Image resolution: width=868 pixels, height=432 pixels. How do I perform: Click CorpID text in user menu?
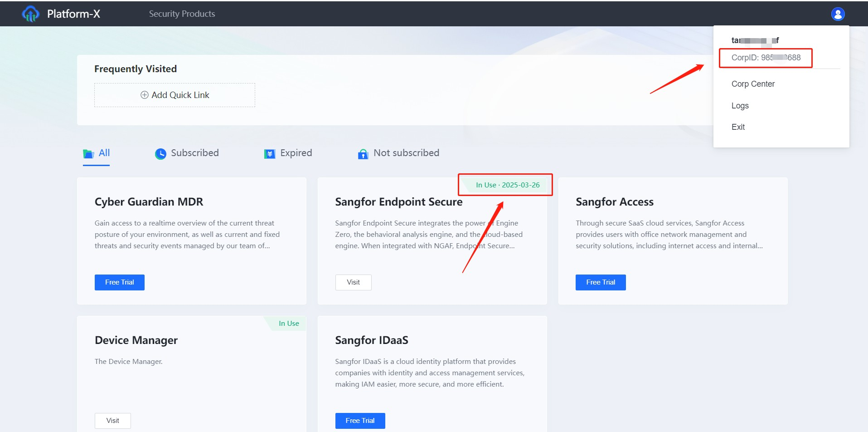(x=766, y=58)
